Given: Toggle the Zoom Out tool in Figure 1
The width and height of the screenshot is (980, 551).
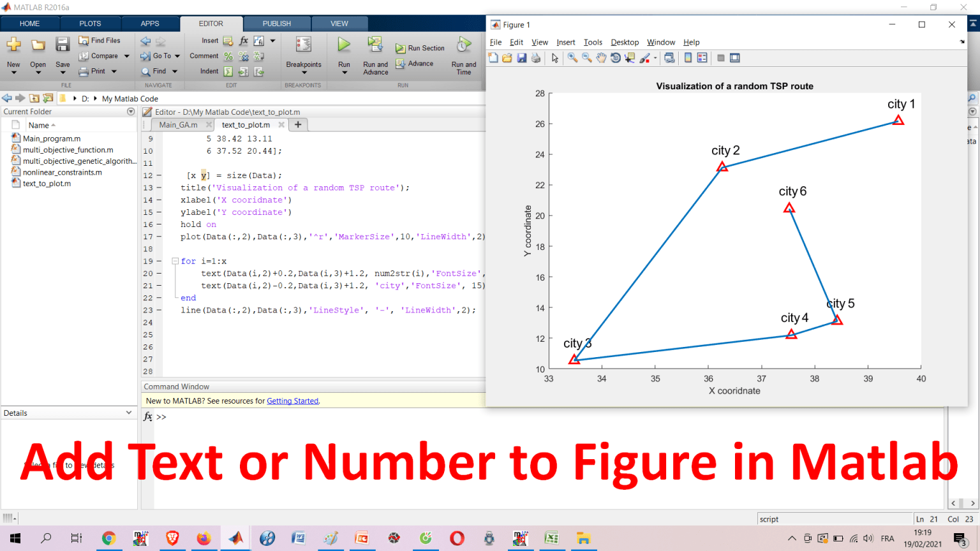Looking at the screenshot, I should [x=587, y=58].
